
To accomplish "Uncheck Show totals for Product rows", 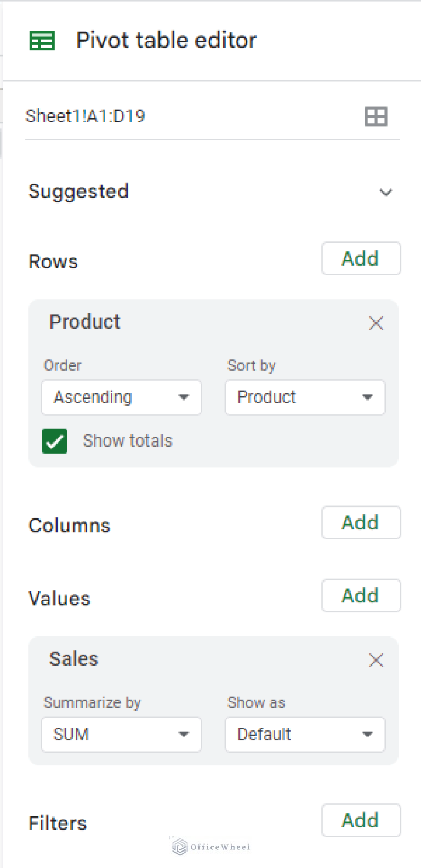I will click(x=54, y=441).
